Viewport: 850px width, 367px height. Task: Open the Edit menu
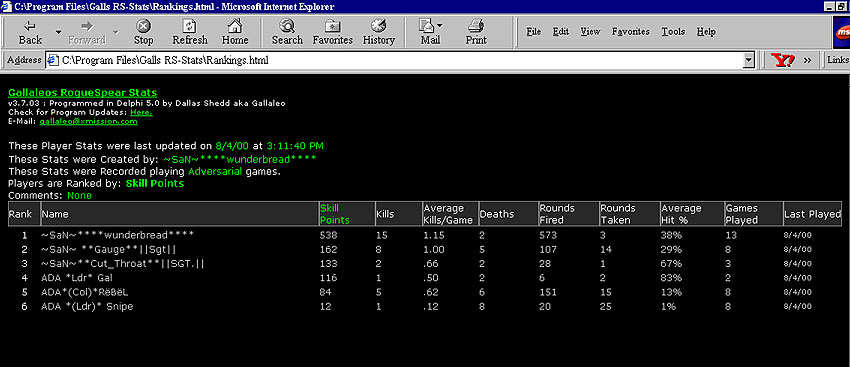click(x=561, y=32)
